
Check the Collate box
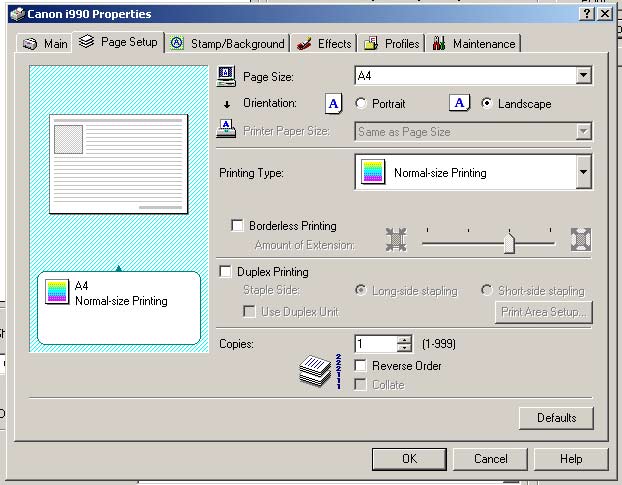point(360,385)
